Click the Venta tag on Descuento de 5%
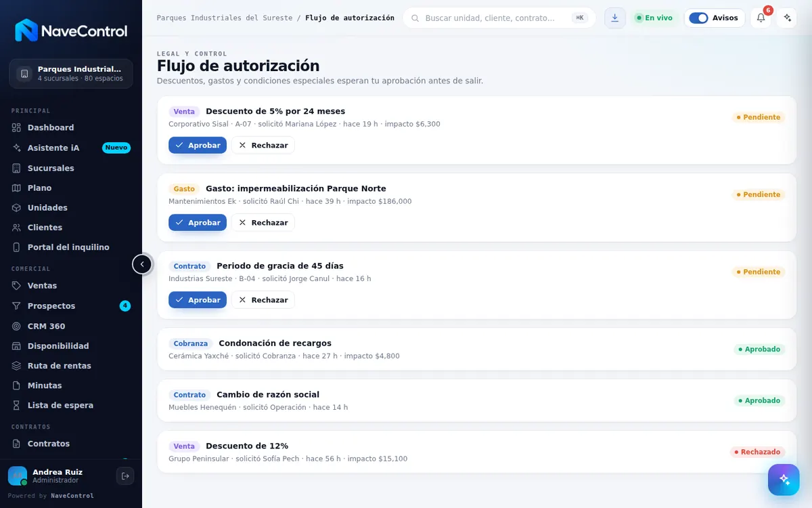Viewport: 812px width, 508px height. click(184, 112)
